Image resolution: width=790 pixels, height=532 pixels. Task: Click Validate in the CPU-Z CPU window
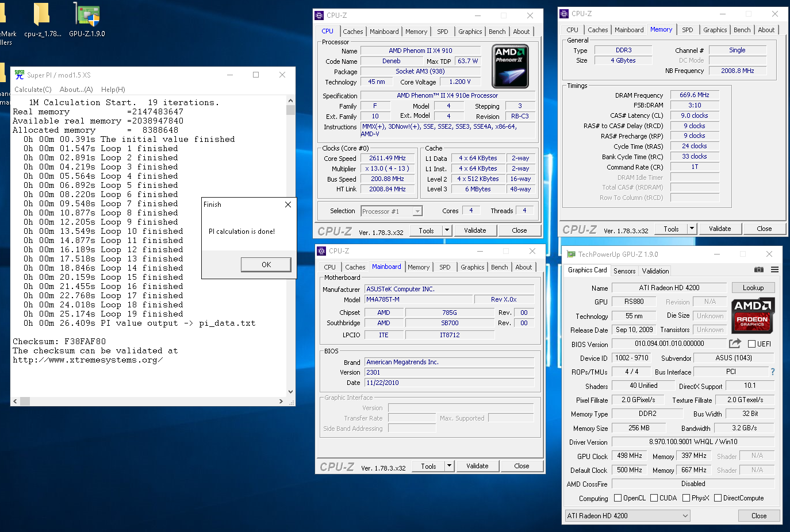coord(475,230)
